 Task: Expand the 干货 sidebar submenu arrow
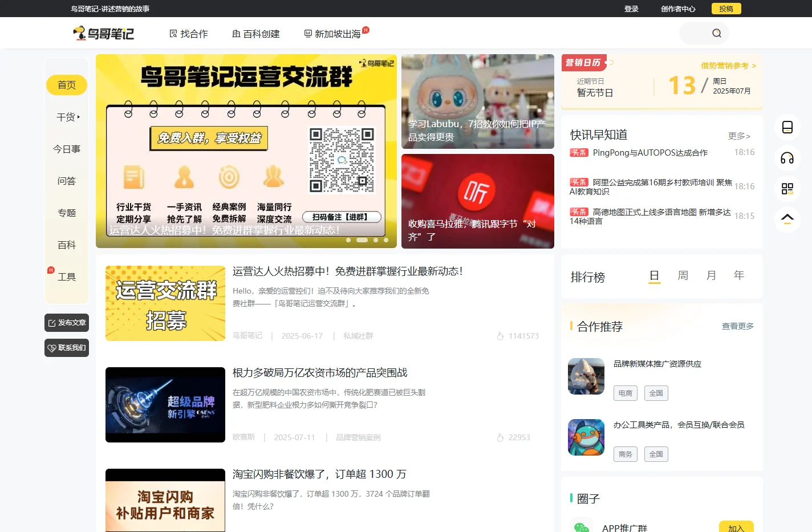[x=79, y=117]
